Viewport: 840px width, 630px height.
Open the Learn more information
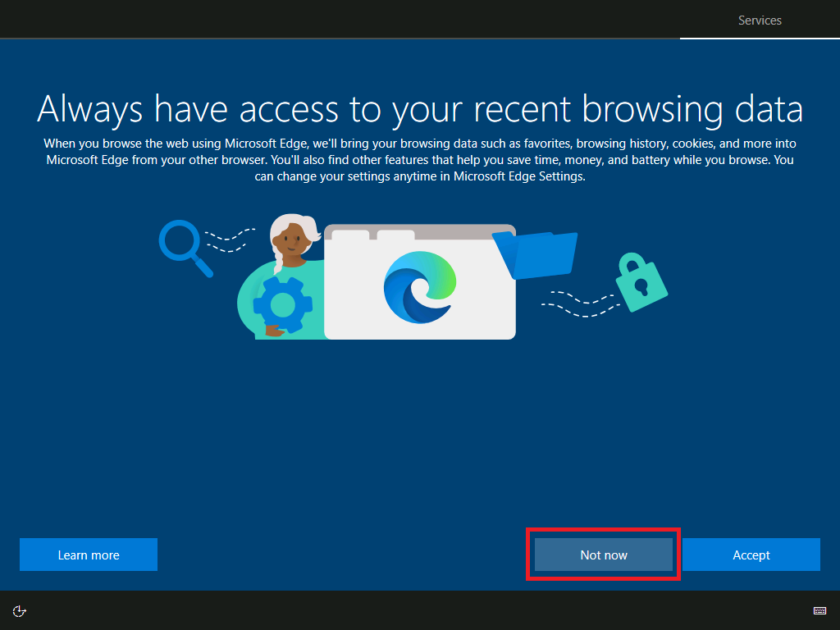[89, 555]
